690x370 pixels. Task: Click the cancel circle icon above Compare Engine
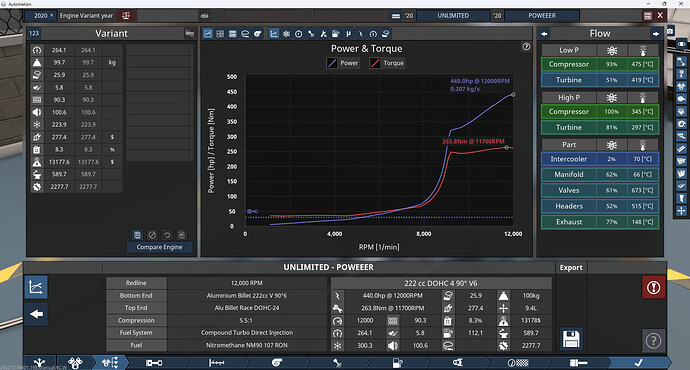[x=152, y=235]
